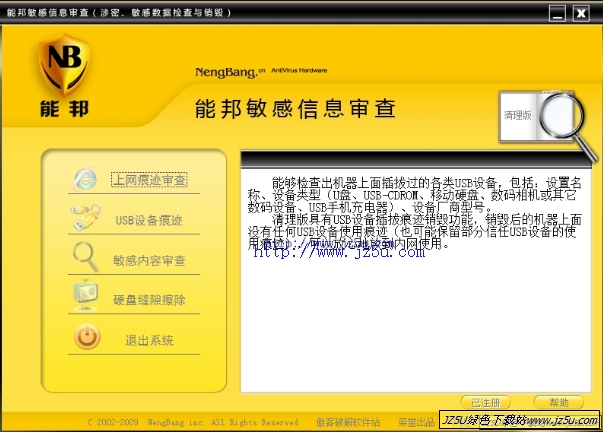The width and height of the screenshot is (603, 432).
Task: Select USB设备痕迹 menu item
Action: [149, 220]
